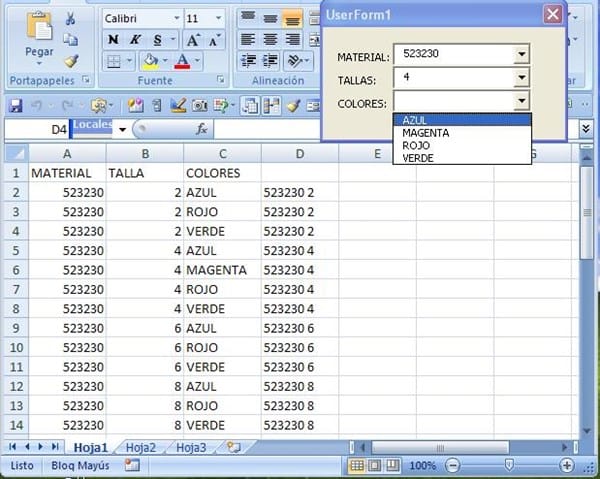The height and width of the screenshot is (479, 600).
Task: Click the insert function fx icon
Action: click(201, 129)
